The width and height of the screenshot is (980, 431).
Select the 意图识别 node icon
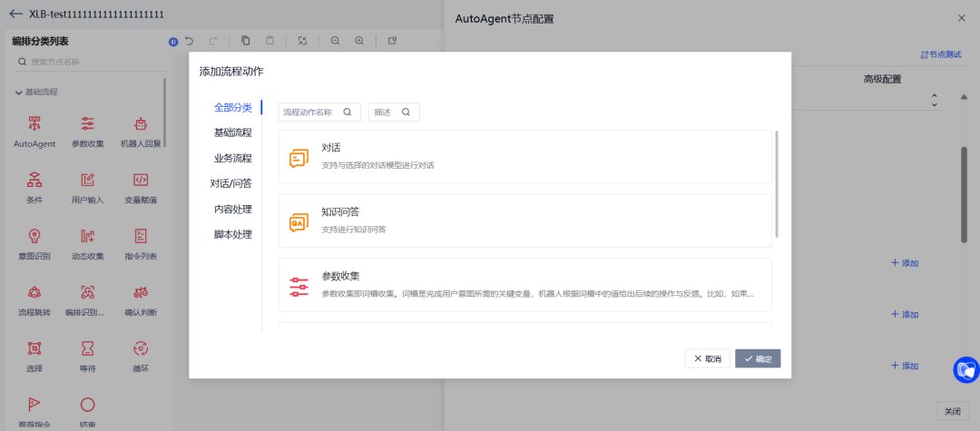click(34, 236)
